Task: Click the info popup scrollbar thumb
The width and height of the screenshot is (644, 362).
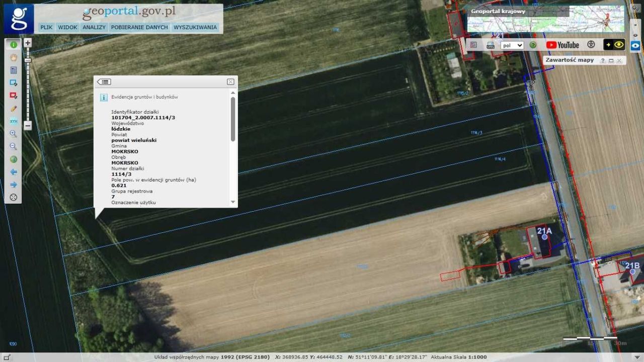Action: click(x=233, y=119)
